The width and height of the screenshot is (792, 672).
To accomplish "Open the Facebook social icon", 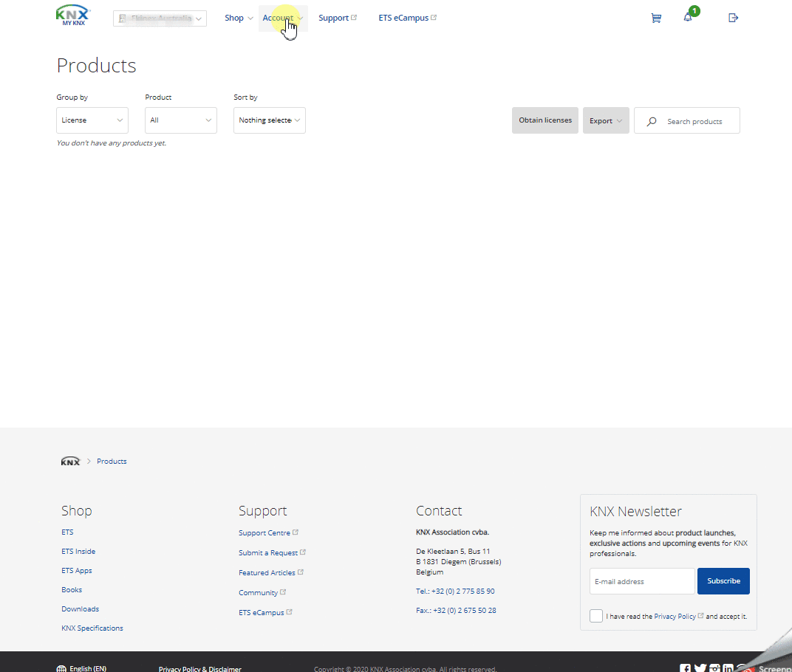I will point(685,668).
